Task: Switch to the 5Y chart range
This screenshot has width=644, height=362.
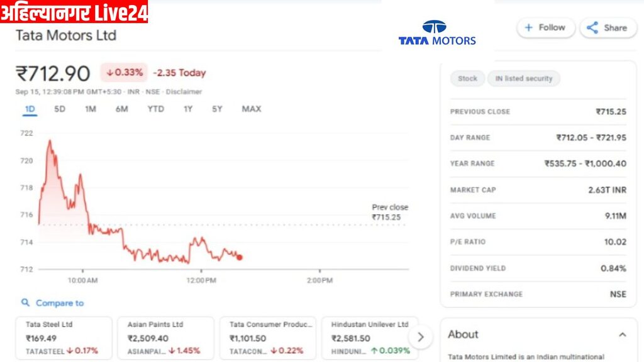Action: (x=217, y=109)
